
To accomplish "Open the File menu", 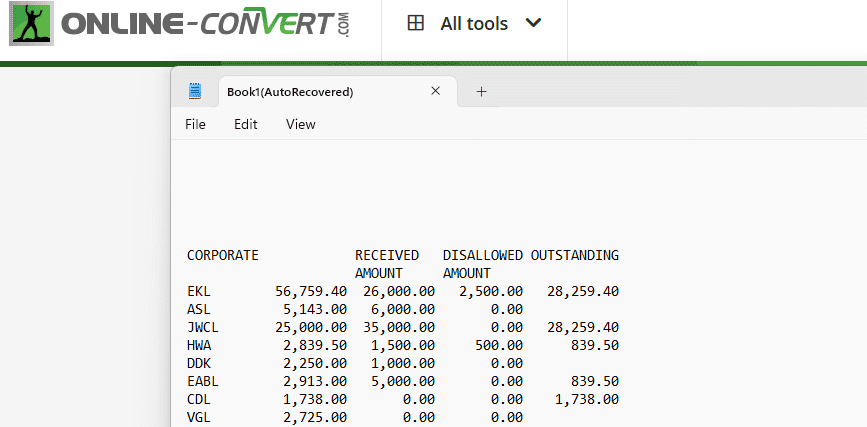I will pyautogui.click(x=195, y=124).
